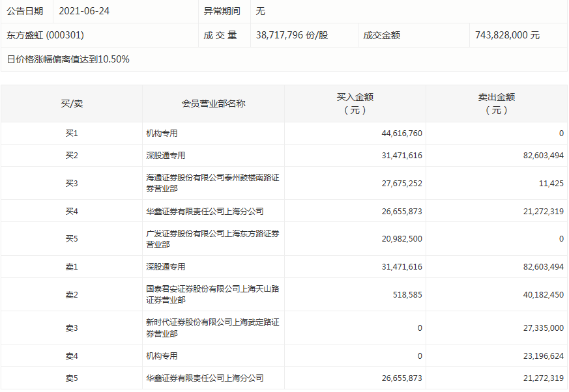
Task: Click 机构专用 in the 买1 row
Action: (162, 133)
